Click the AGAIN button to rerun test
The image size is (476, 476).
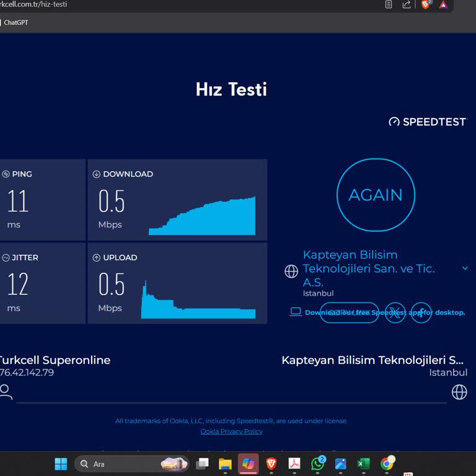click(x=376, y=195)
